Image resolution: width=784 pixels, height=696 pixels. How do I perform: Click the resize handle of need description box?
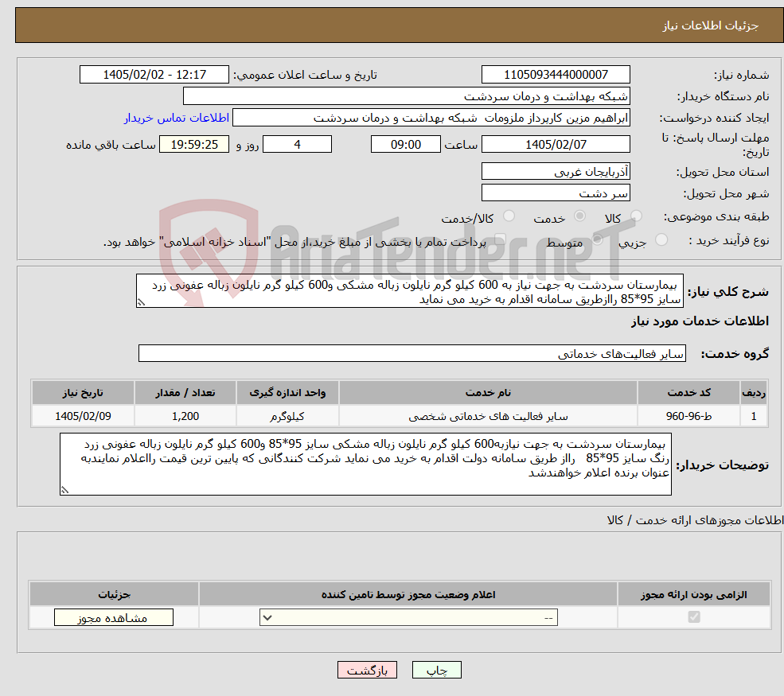pyautogui.click(x=141, y=302)
